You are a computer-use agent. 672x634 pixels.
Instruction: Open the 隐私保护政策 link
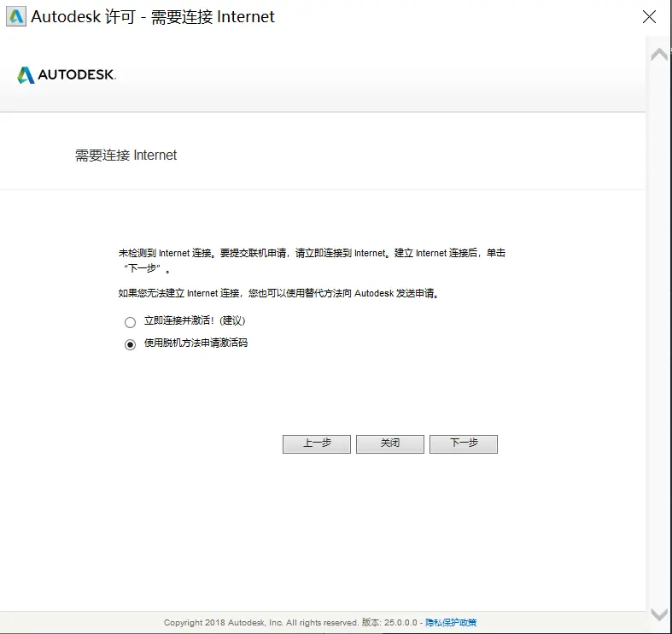pos(451,622)
